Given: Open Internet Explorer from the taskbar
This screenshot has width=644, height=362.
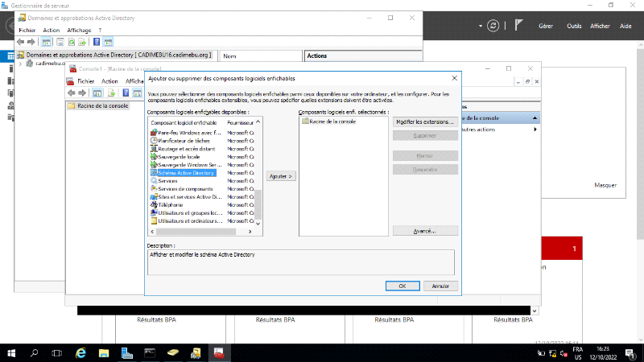Looking at the screenshot, I should (80, 352).
